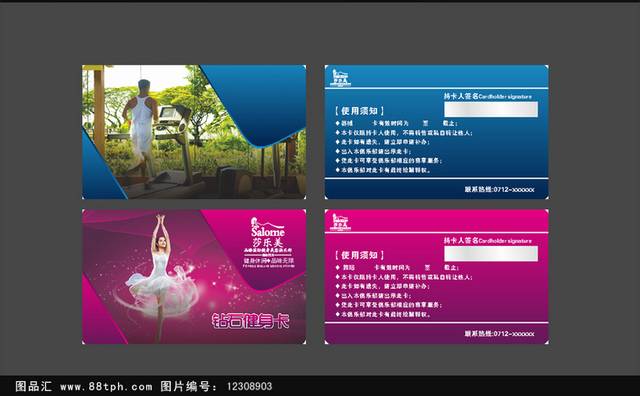Open the www.88tph.com link in footer

click(106, 386)
